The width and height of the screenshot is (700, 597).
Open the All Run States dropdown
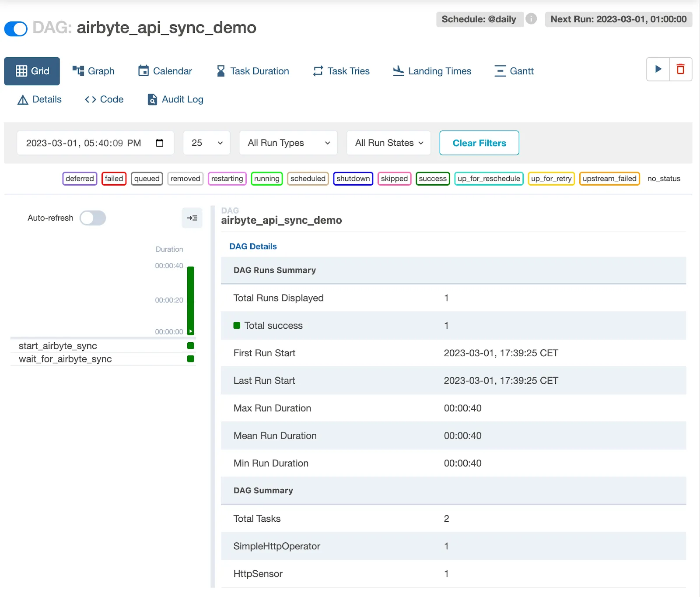pyautogui.click(x=388, y=143)
